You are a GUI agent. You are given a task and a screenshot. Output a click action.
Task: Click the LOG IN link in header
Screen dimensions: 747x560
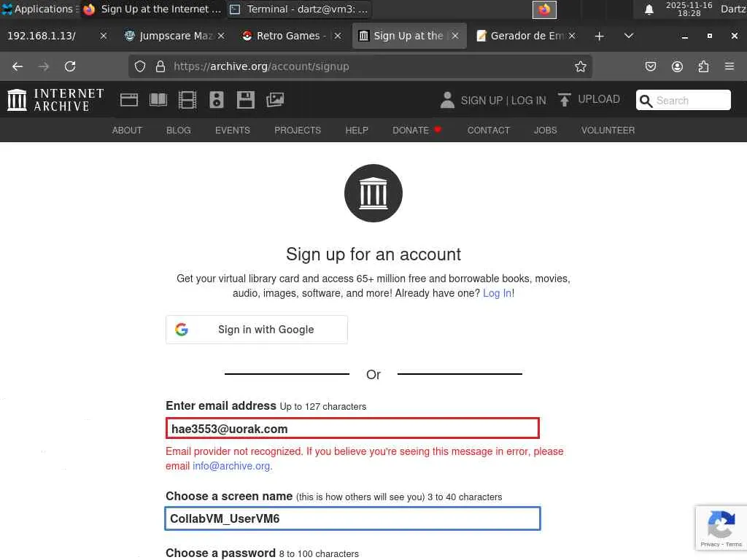tap(529, 101)
